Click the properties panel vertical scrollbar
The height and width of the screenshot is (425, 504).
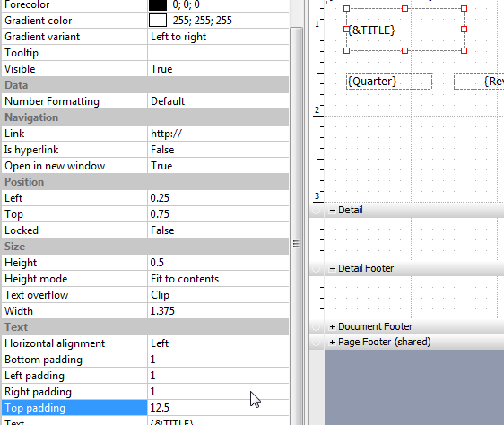296,225
